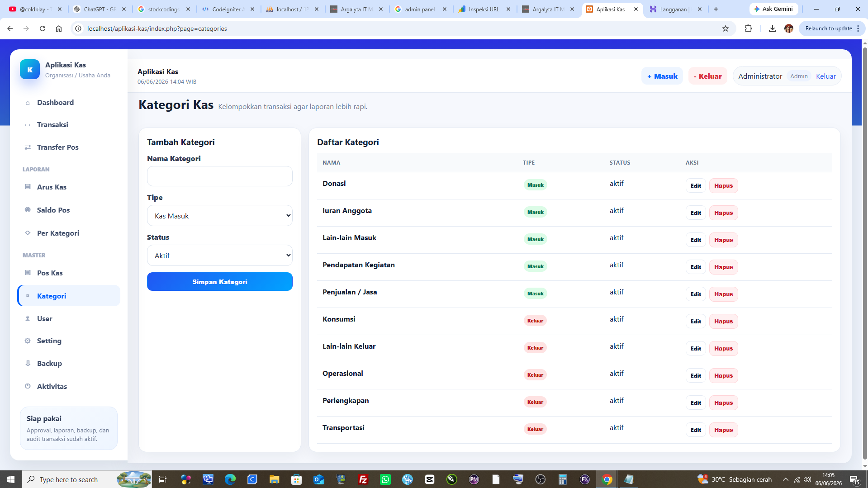Click the Dashboard home icon in sidebar
868x488 pixels.
(x=28, y=103)
